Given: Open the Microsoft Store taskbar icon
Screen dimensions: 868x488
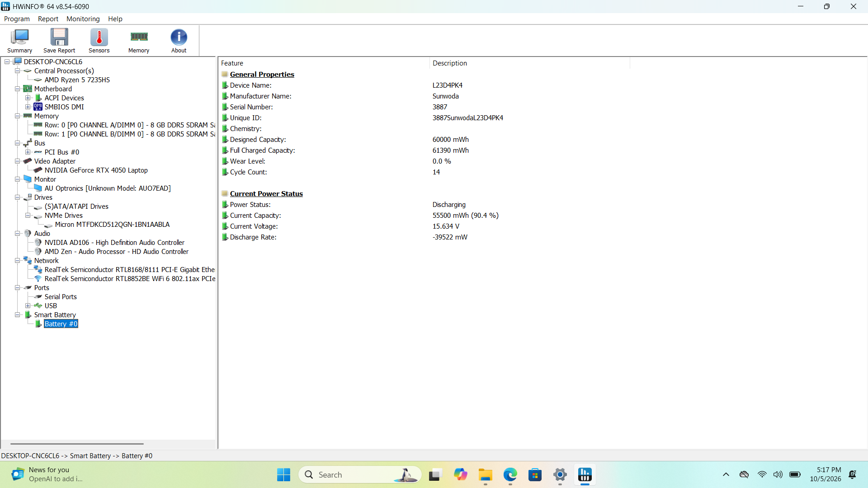Looking at the screenshot, I should (535, 475).
